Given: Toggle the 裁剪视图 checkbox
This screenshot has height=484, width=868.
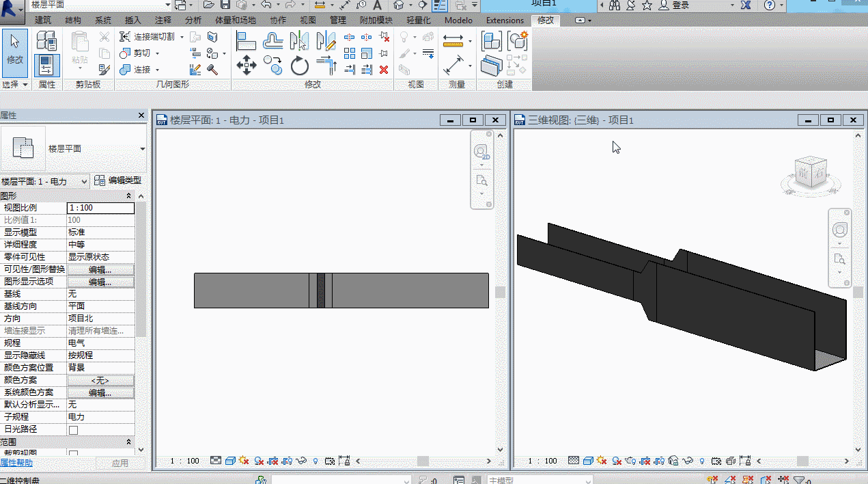Looking at the screenshot, I should point(73,454).
